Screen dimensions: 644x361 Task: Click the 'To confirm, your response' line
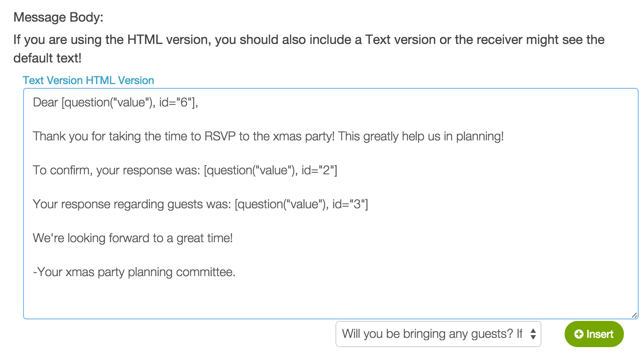pos(185,170)
